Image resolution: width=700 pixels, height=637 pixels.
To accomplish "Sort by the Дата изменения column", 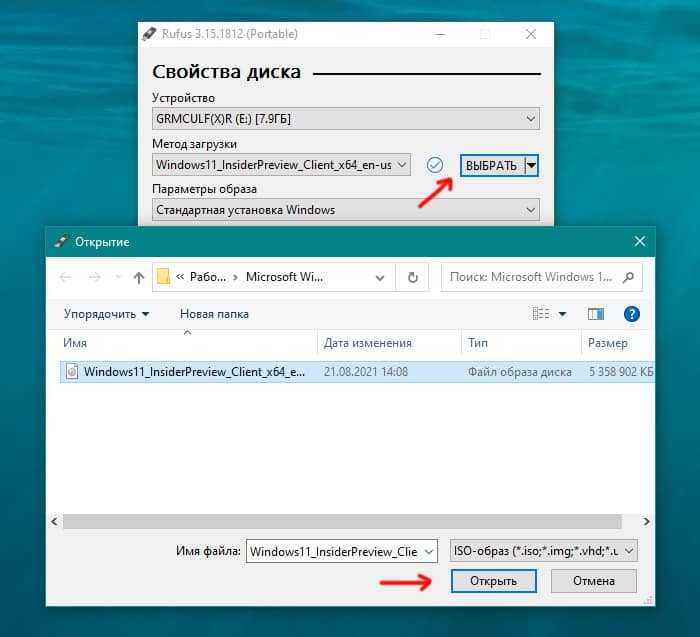I will pos(389,343).
